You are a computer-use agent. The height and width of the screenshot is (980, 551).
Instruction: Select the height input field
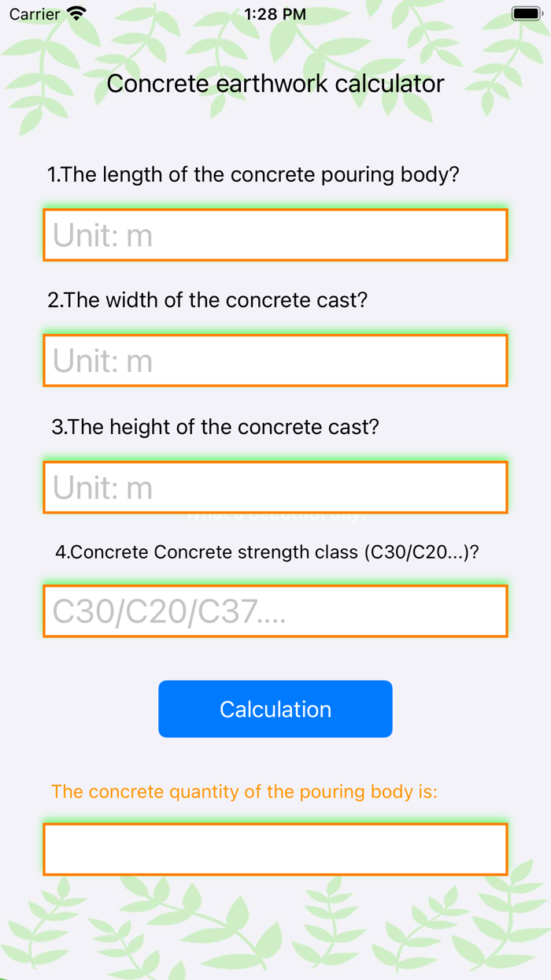[x=275, y=487]
